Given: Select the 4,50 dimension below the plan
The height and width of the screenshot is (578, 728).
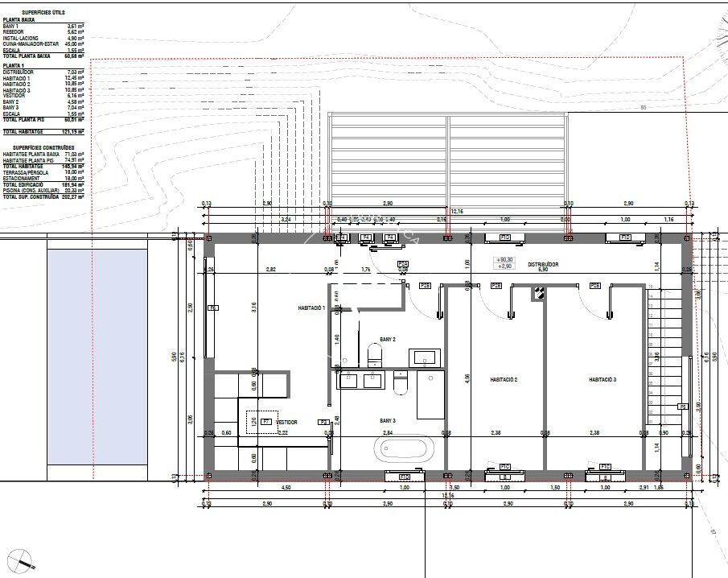Looking at the screenshot, I should (x=286, y=487).
